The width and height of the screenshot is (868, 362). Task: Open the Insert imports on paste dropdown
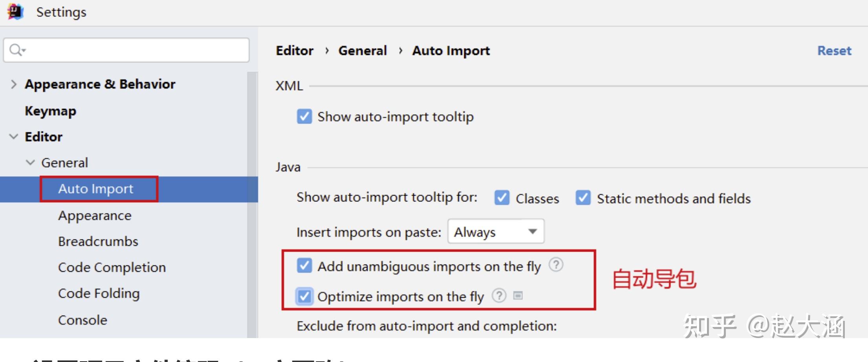pyautogui.click(x=496, y=232)
